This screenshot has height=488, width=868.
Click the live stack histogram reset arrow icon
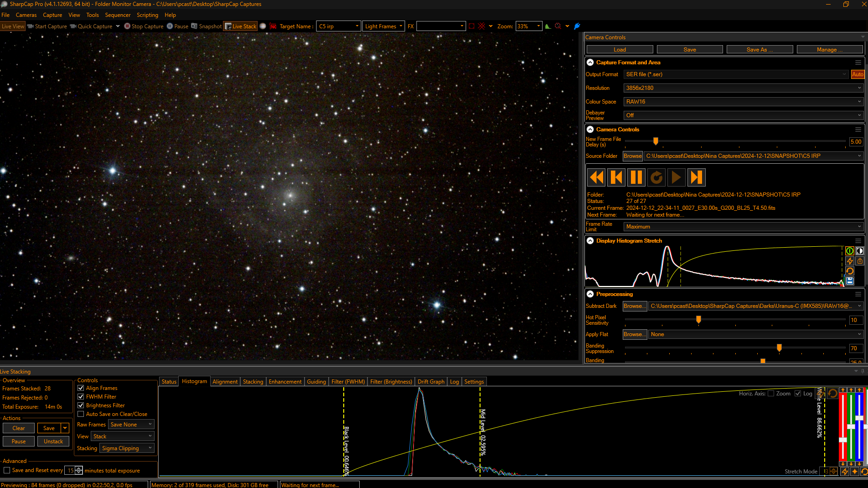point(864,472)
